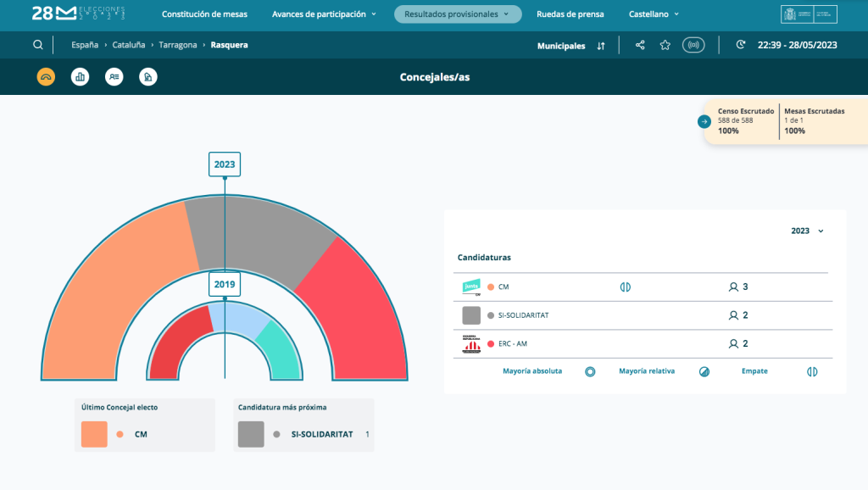The image size is (868, 490).
Task: Click the Mayoría relativa legend text
Action: 647,371
